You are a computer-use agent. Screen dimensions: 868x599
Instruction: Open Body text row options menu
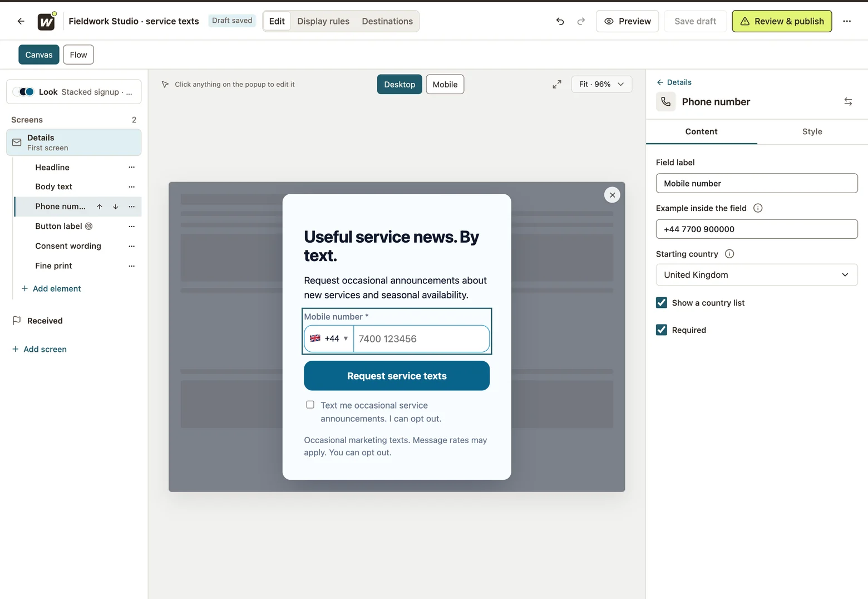tap(132, 187)
